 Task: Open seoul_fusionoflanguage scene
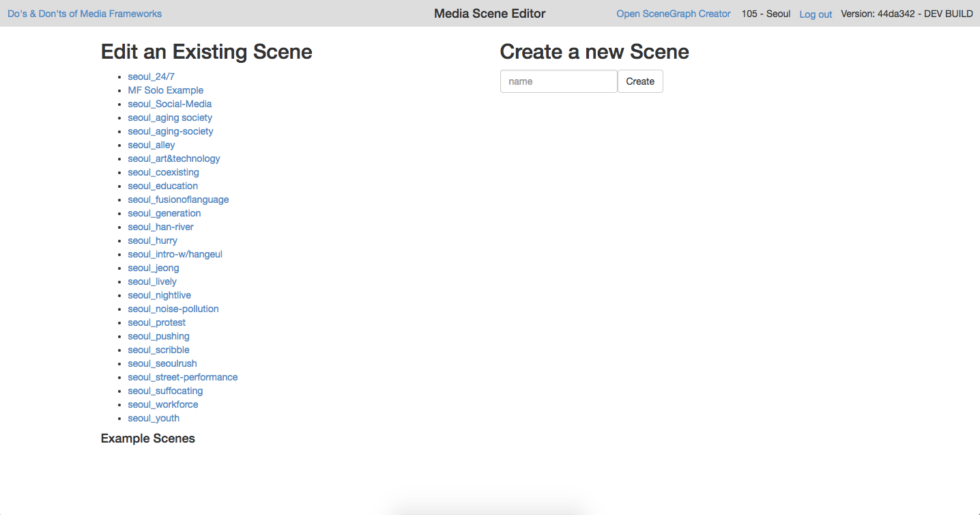(x=178, y=199)
